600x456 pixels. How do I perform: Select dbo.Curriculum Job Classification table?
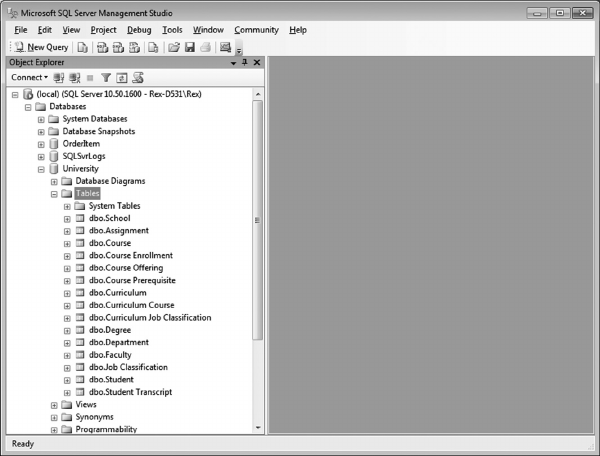click(150, 318)
